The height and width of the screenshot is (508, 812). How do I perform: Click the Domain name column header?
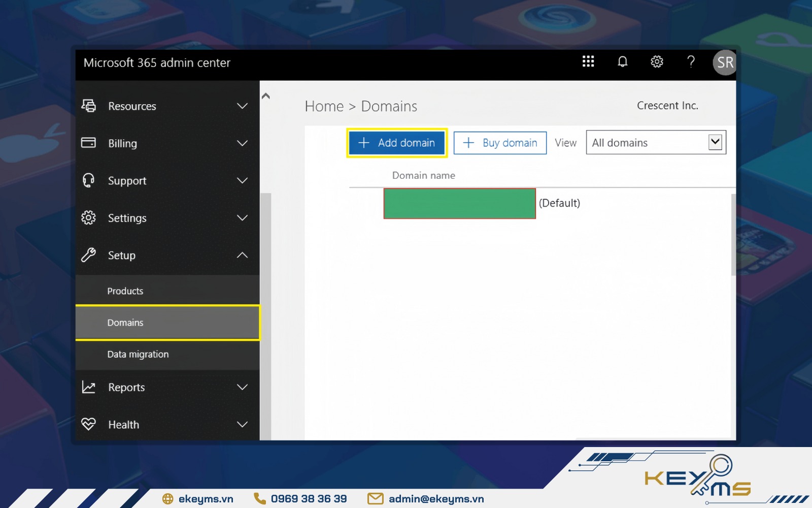tap(423, 175)
